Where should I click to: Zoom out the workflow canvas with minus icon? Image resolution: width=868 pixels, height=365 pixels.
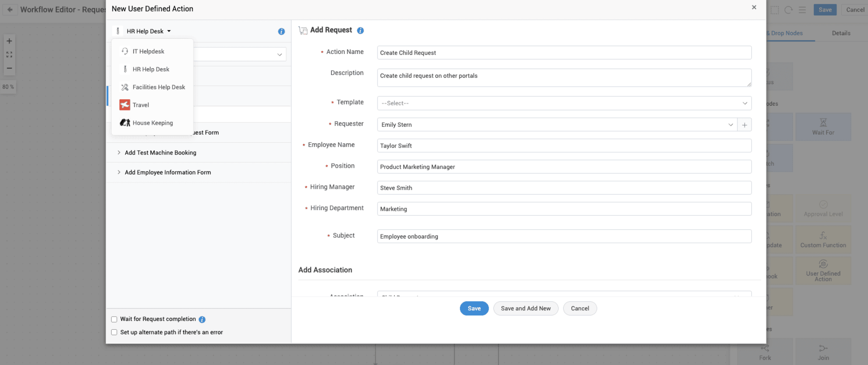9,68
